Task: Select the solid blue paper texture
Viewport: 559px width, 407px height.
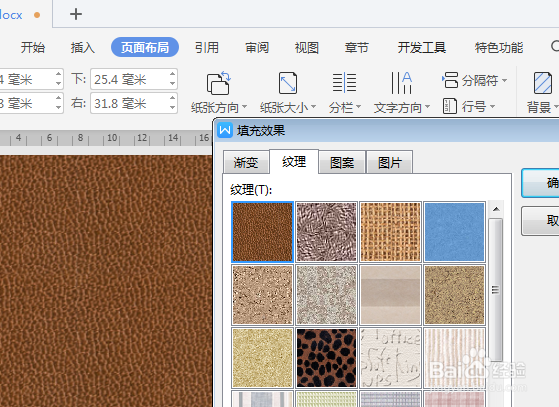Action: (455, 232)
